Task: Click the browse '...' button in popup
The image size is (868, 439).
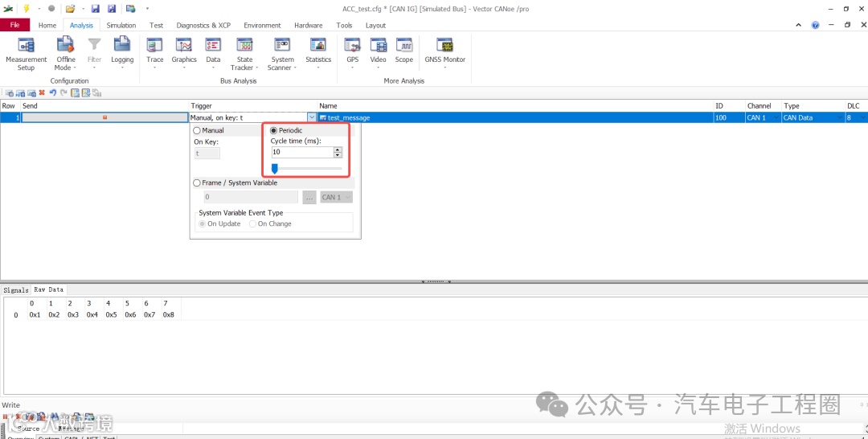Action: point(309,197)
